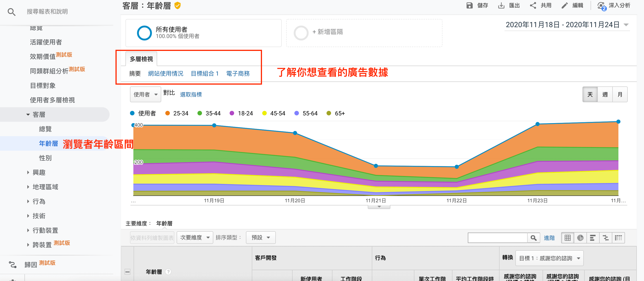The image size is (644, 281).
Task: Click the search magnifier icon in sidebar
Action: 12,12
